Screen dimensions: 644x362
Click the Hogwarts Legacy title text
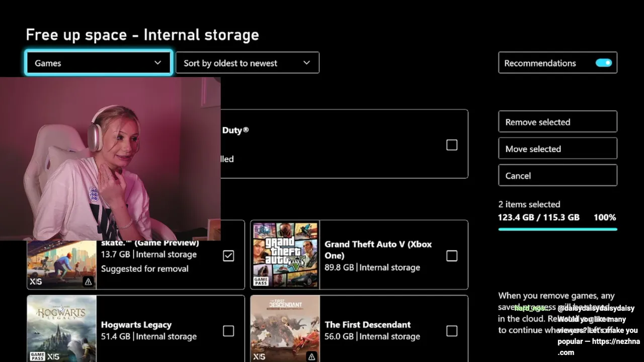coord(136,324)
